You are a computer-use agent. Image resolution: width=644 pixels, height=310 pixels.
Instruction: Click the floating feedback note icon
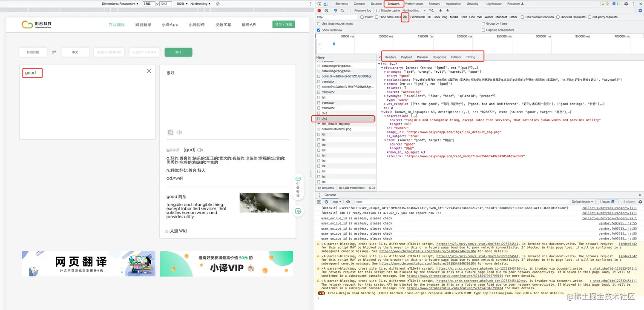298,211
